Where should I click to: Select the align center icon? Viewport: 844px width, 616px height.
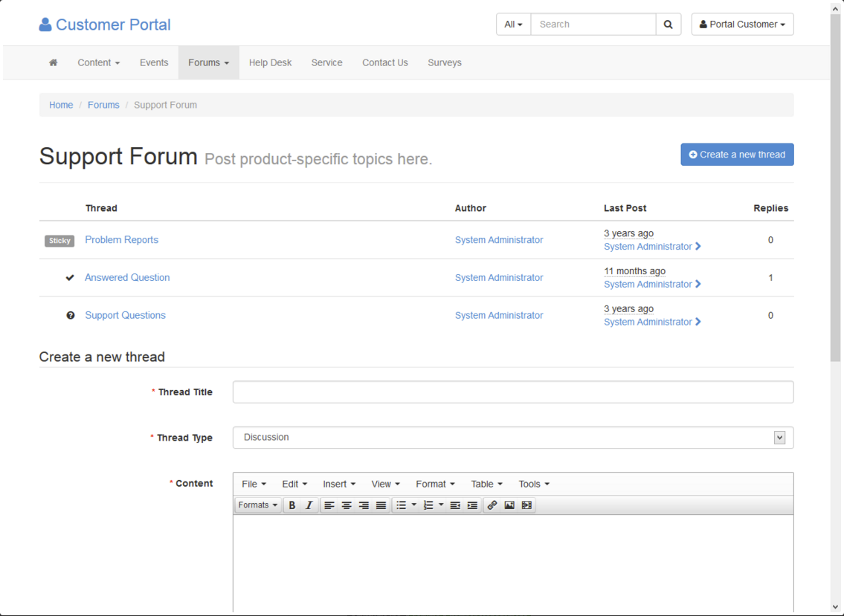point(347,505)
